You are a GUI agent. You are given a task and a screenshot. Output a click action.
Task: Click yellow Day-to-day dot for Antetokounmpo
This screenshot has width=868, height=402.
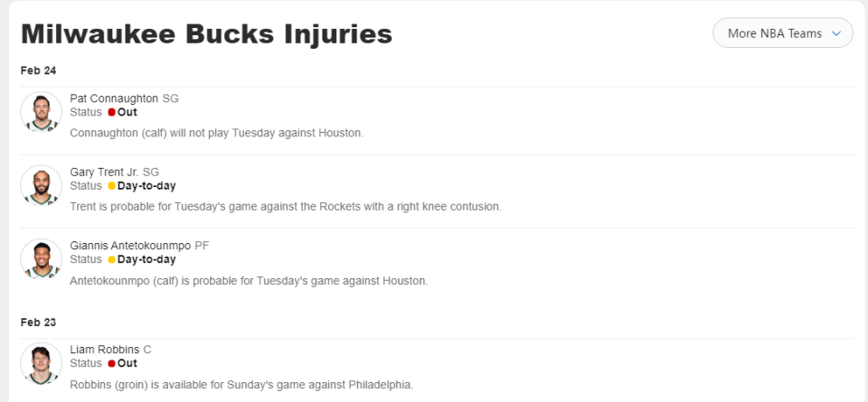pyautogui.click(x=111, y=259)
